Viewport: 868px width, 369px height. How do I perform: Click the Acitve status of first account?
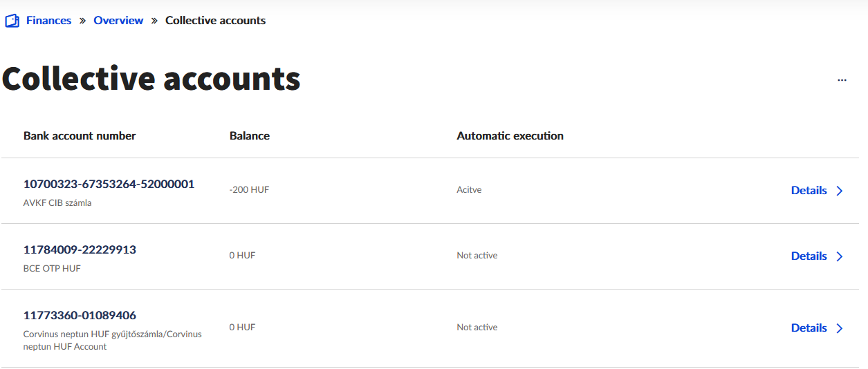(469, 190)
